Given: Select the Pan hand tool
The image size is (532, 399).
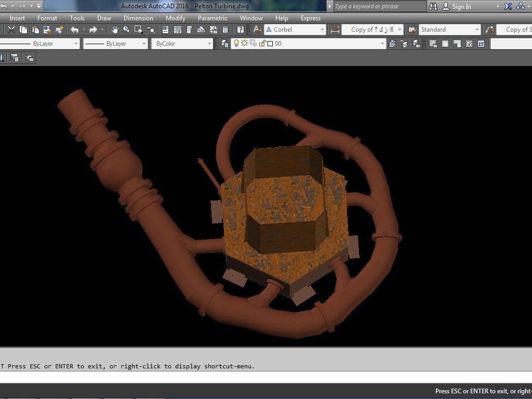Looking at the screenshot, I should pyautogui.click(x=115, y=30).
